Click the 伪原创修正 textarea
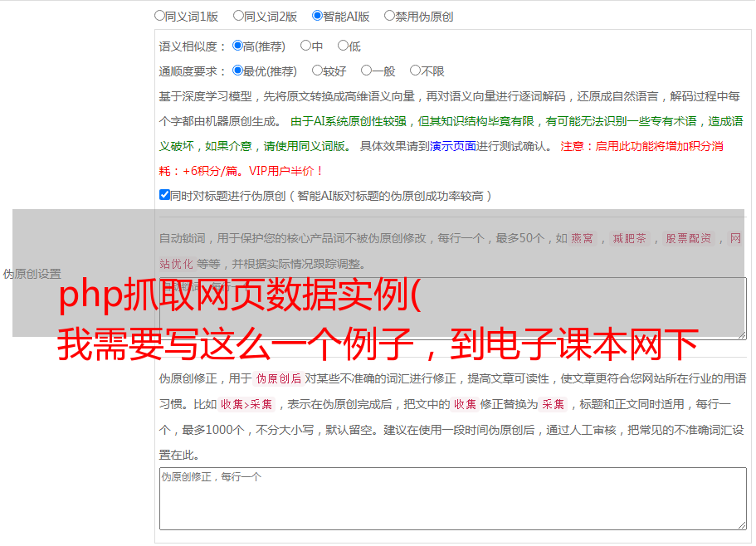 point(453,499)
